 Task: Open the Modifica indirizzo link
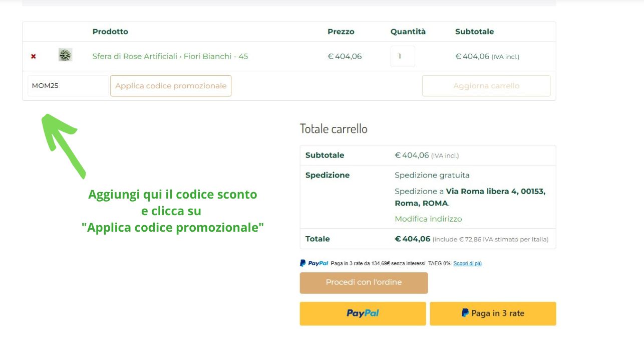428,219
